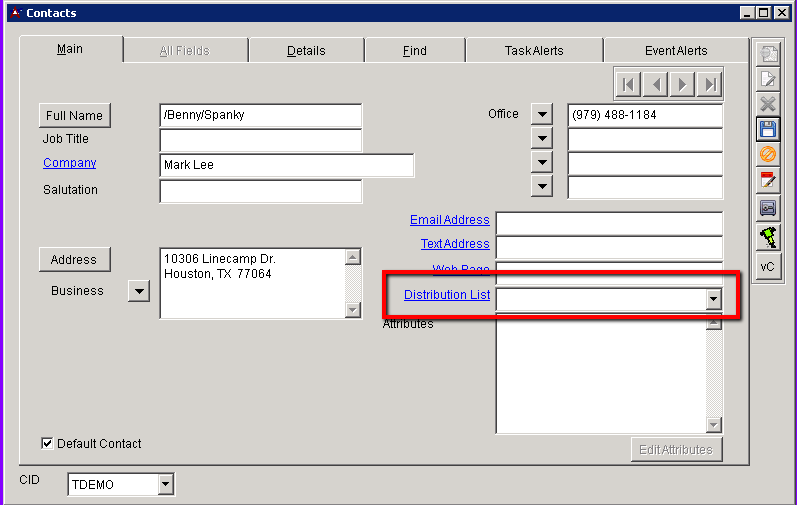This screenshot has height=505, width=797.
Task: Click the Address button
Action: (75, 260)
